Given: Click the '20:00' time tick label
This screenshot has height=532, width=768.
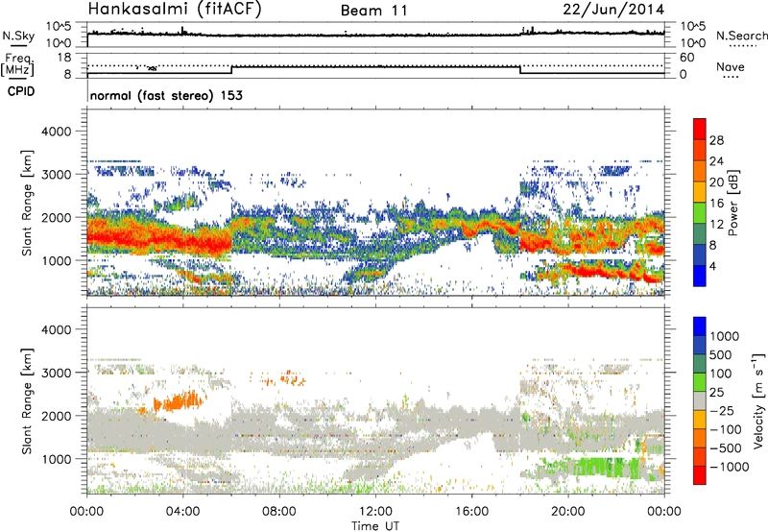Looking at the screenshot, I should 567,512.
